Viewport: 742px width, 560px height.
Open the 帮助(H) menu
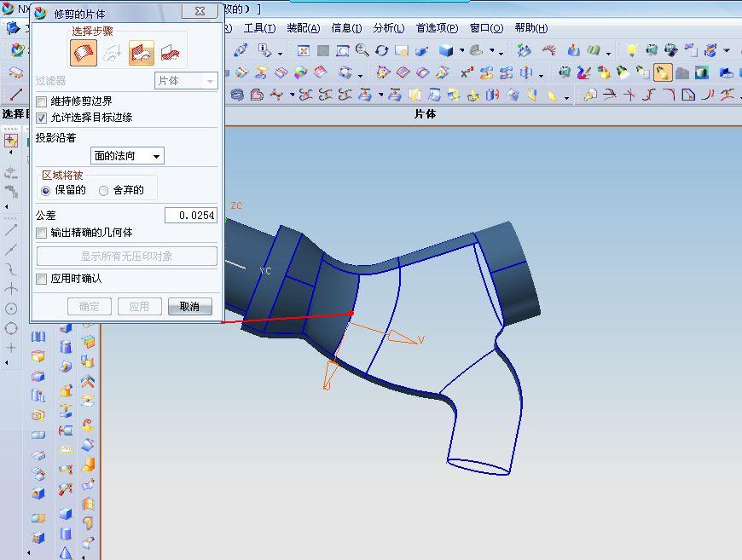(531, 28)
